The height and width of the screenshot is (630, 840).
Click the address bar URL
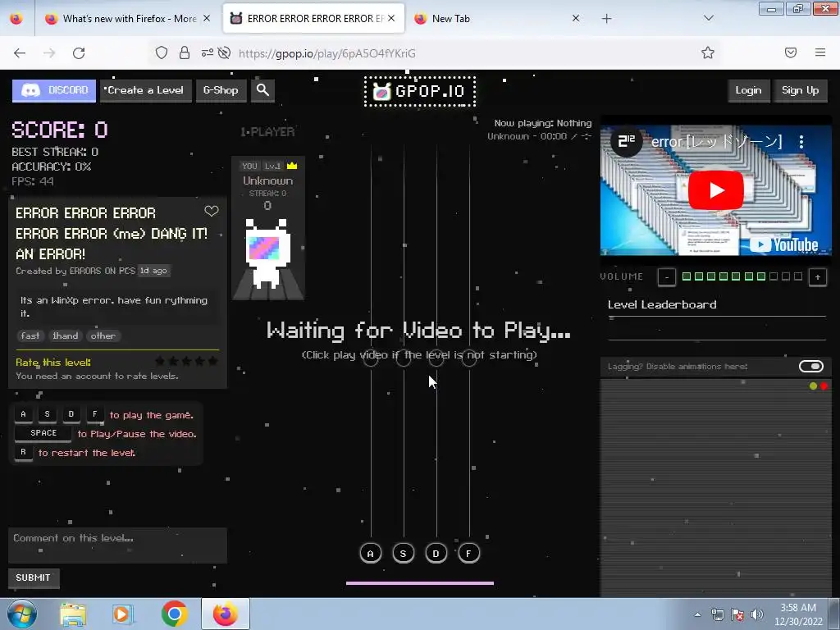326,53
